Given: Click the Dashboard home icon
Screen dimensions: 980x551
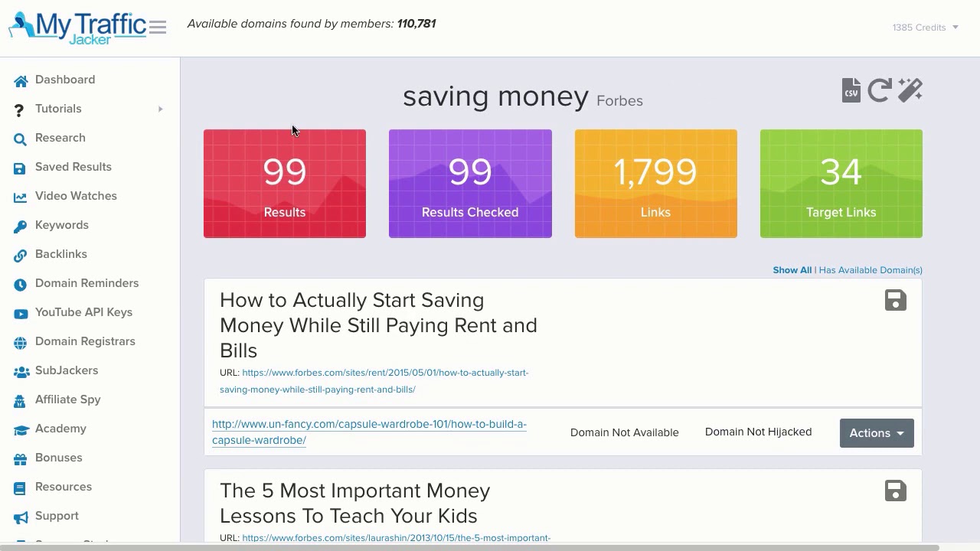Looking at the screenshot, I should 21,80.
